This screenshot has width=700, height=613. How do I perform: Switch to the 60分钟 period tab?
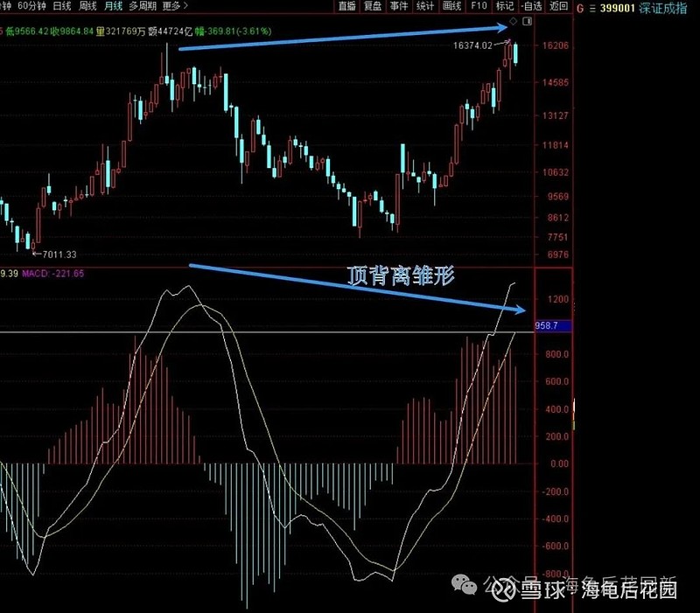[x=31, y=6]
